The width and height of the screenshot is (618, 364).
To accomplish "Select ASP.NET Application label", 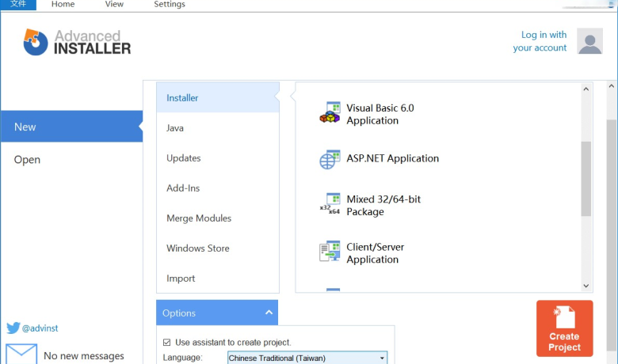I will click(x=392, y=158).
